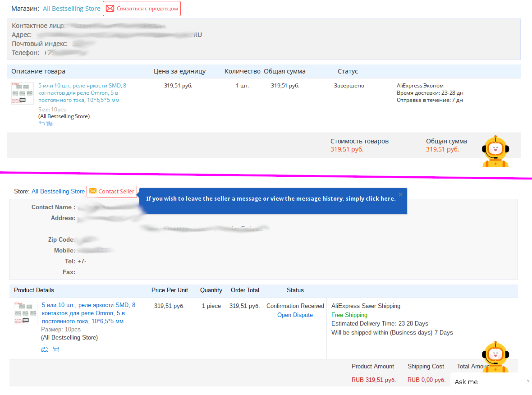Click the Open Dispute link
The image size is (532, 395).
click(x=295, y=315)
